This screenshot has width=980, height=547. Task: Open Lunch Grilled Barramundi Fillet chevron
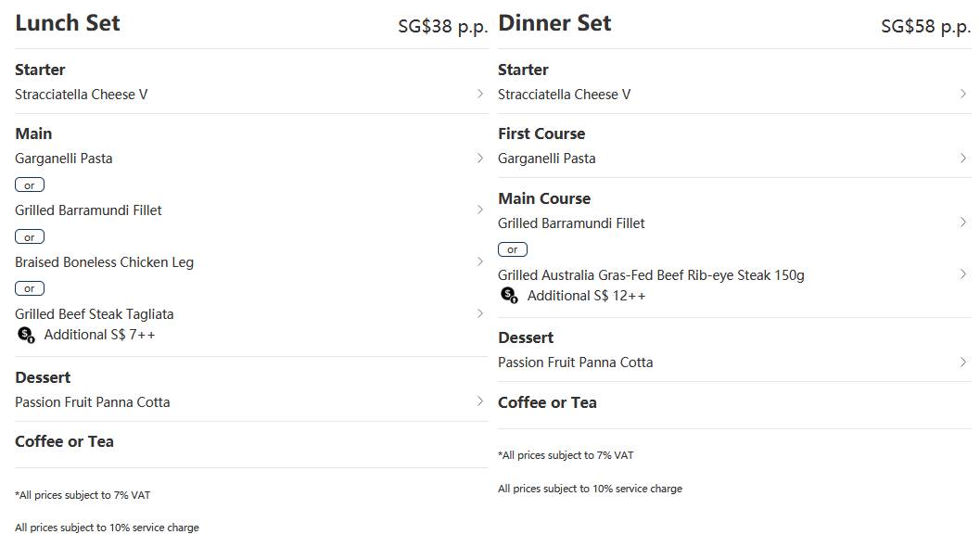479,210
